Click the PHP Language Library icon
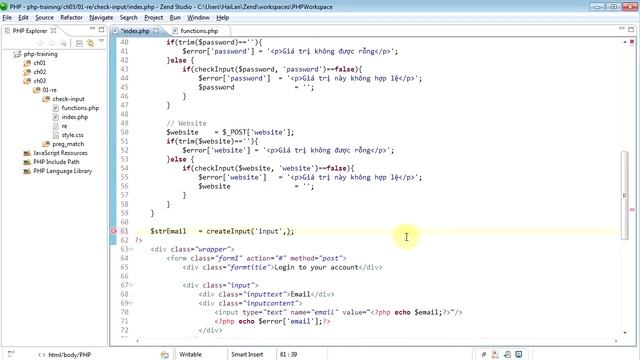The width and height of the screenshot is (640, 360). point(27,171)
